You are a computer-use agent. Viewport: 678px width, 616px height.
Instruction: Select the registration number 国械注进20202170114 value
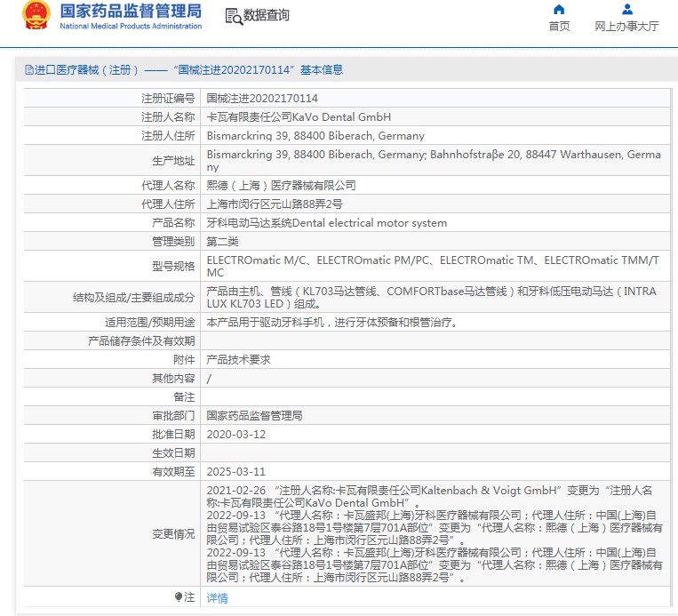pyautogui.click(x=262, y=98)
